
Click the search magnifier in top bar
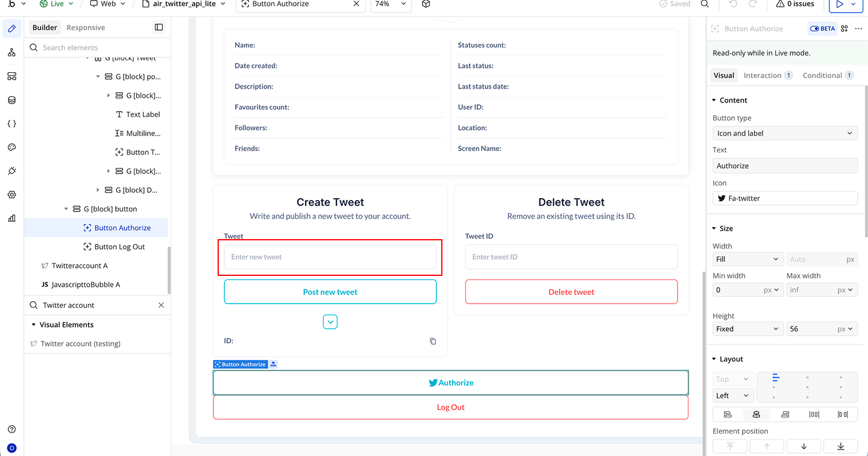pos(705,4)
